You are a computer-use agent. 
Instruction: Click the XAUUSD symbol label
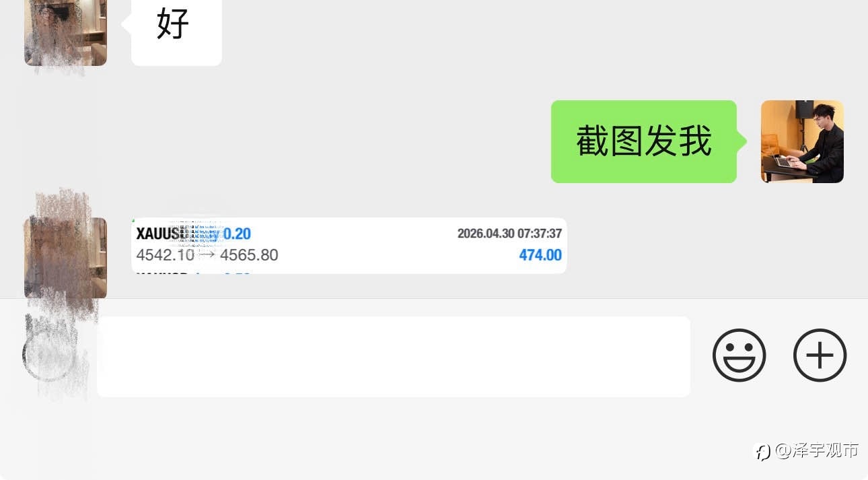[x=161, y=234]
